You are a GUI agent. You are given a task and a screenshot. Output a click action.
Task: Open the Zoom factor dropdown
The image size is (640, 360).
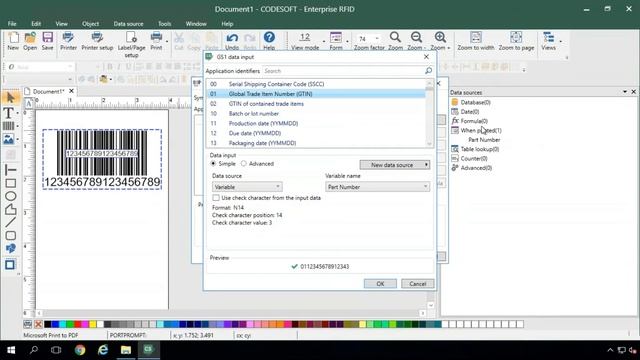377,38
